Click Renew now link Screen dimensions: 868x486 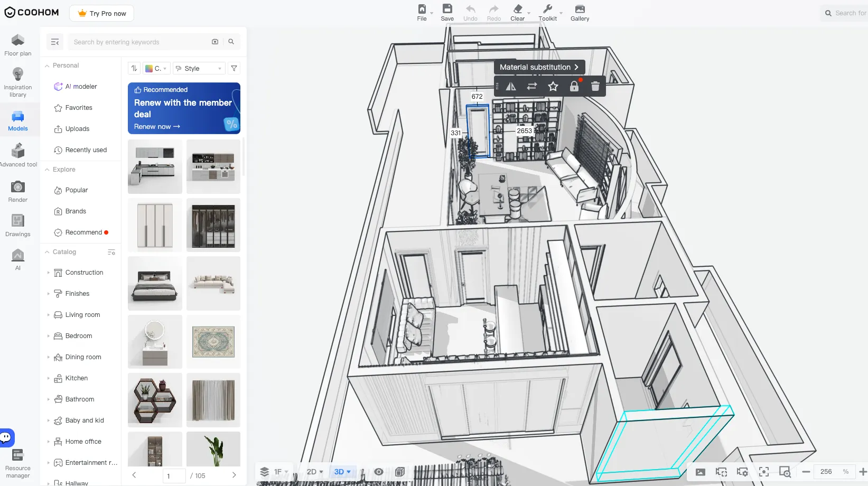(157, 127)
